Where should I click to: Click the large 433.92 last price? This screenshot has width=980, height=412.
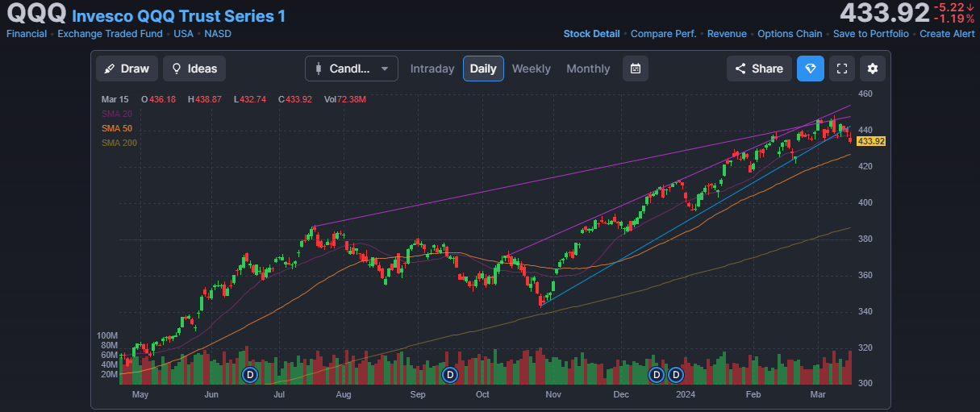pyautogui.click(x=884, y=13)
